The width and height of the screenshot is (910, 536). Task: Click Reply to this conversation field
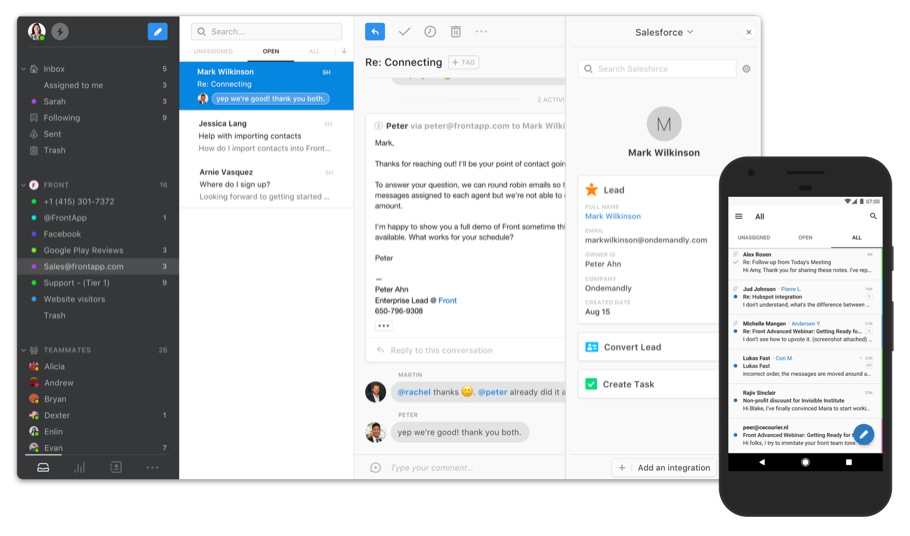tap(465, 350)
